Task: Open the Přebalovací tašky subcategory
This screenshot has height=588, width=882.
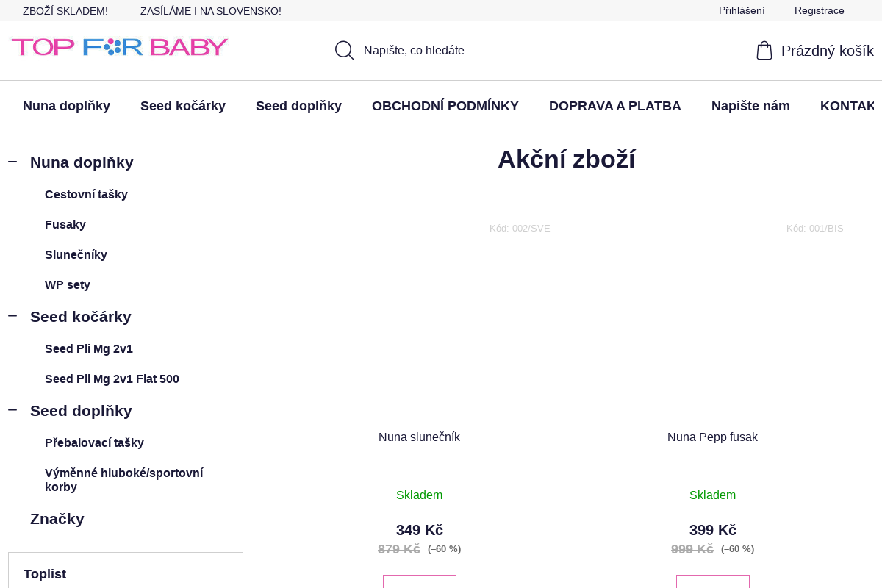Action: 94,442
